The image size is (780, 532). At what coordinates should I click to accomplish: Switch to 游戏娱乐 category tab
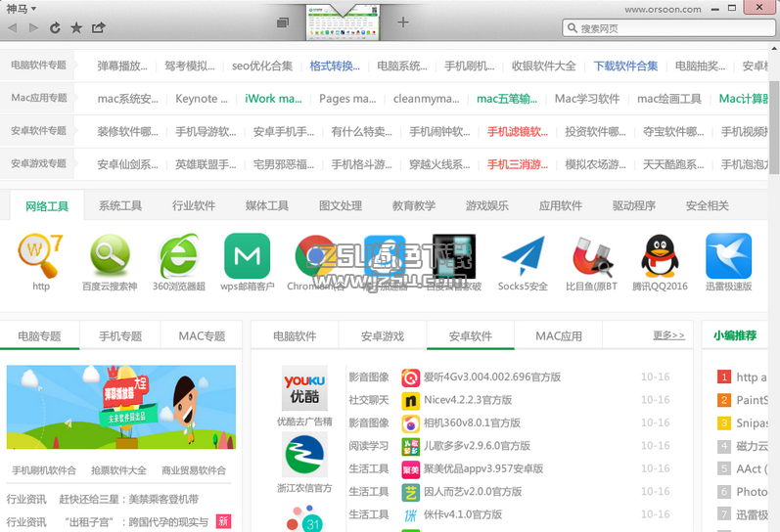click(x=487, y=205)
